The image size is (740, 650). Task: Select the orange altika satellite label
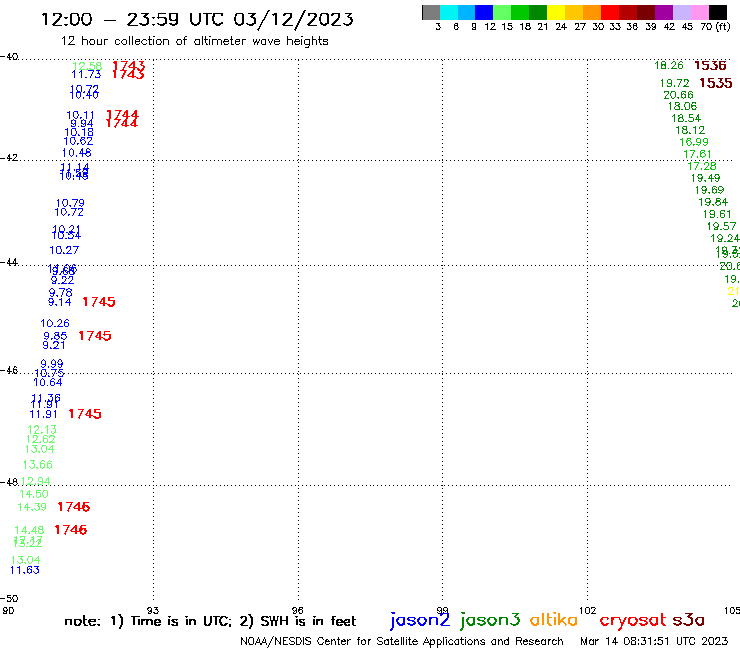(x=554, y=620)
